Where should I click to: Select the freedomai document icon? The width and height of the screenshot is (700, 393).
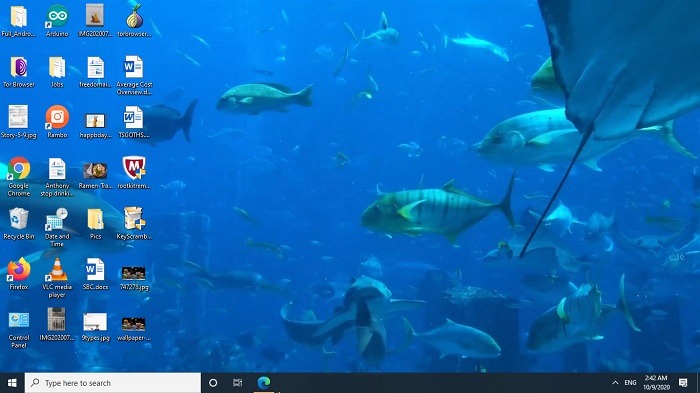tap(95, 68)
